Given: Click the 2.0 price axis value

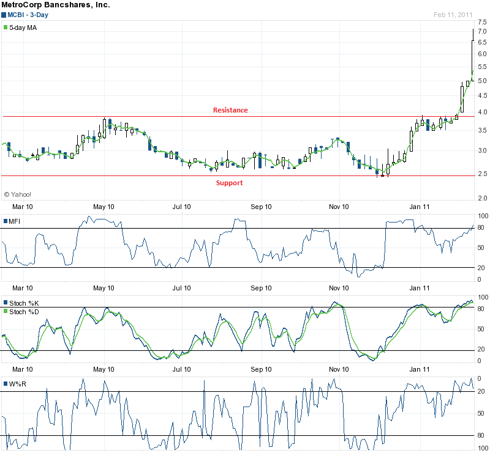Looking at the screenshot, I should point(482,198).
